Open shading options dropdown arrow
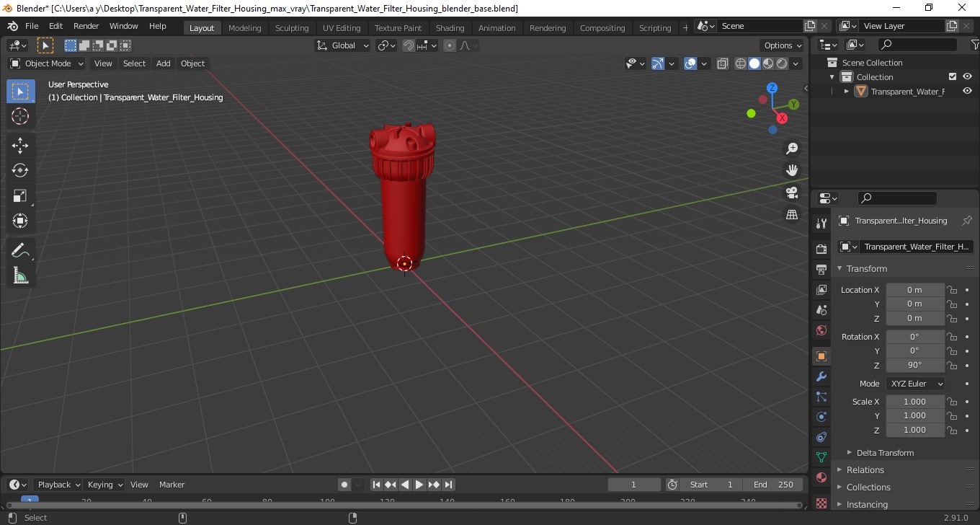 (x=796, y=63)
